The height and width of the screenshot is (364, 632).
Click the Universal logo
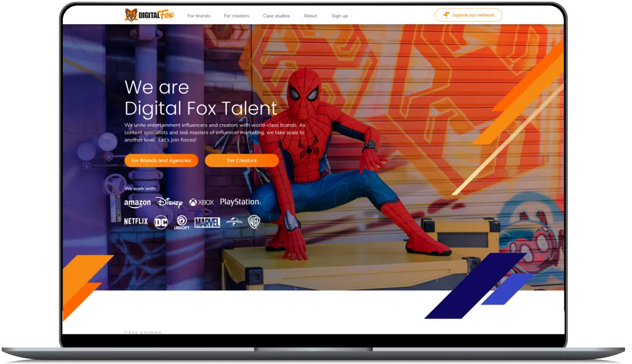tap(235, 222)
